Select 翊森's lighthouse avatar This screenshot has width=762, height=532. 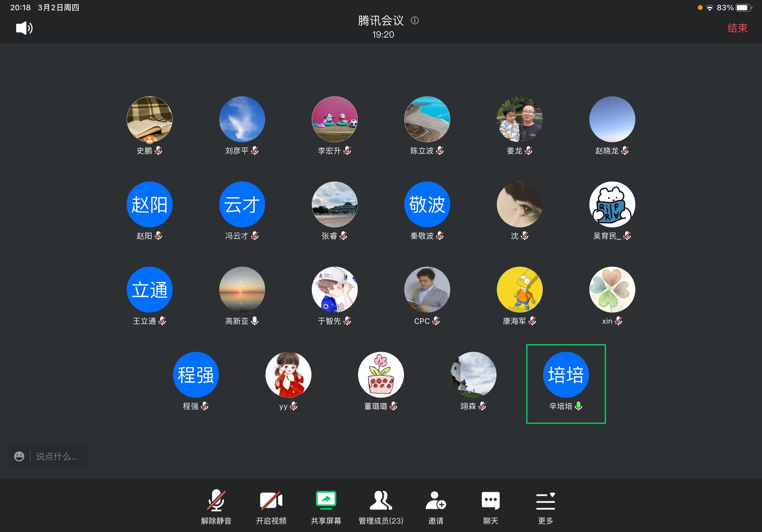[x=474, y=375]
